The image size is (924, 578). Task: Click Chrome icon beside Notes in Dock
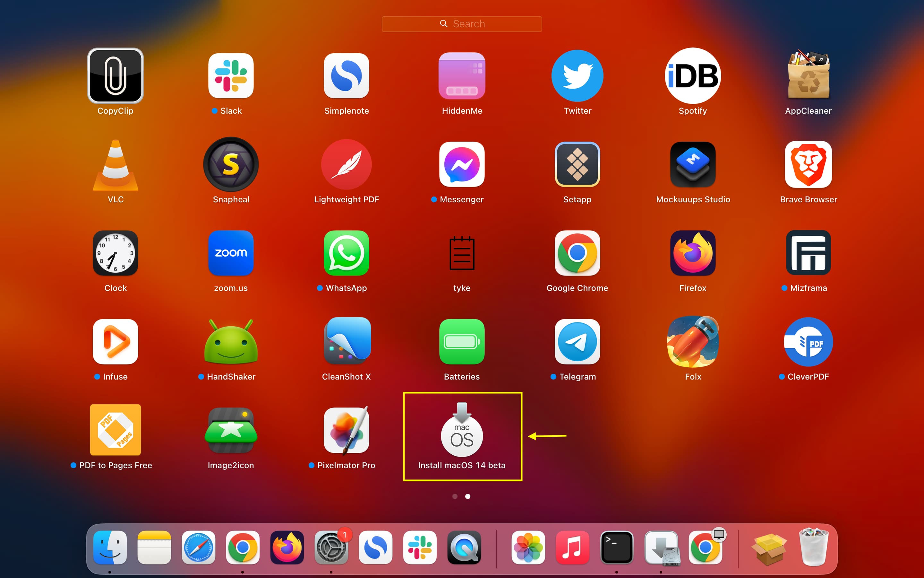point(243,547)
